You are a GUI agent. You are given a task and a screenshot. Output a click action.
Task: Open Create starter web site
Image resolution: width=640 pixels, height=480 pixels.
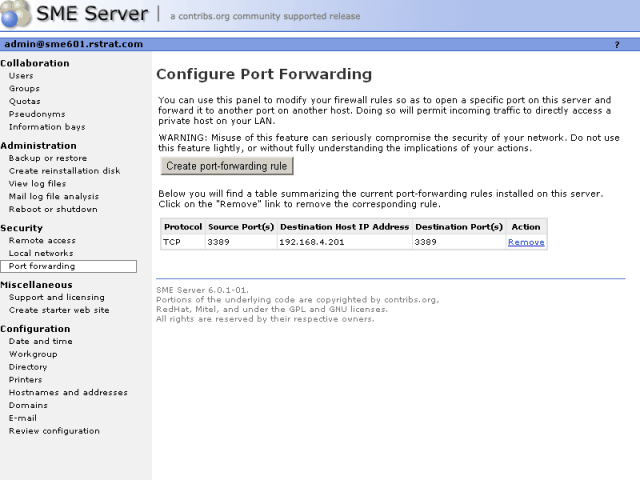(x=59, y=310)
